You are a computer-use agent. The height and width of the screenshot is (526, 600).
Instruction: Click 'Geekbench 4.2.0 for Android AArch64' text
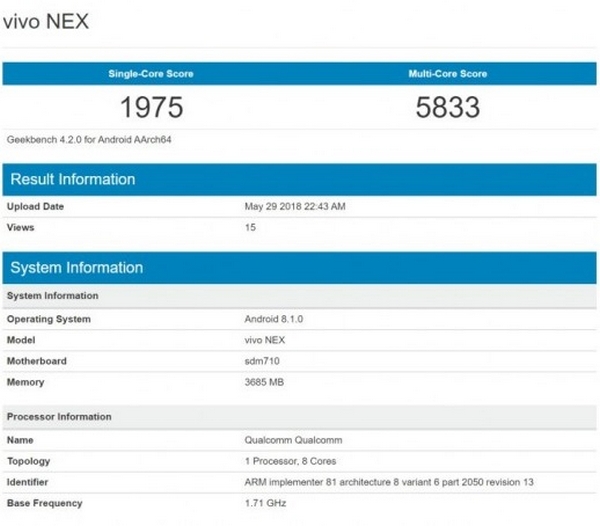click(89, 140)
